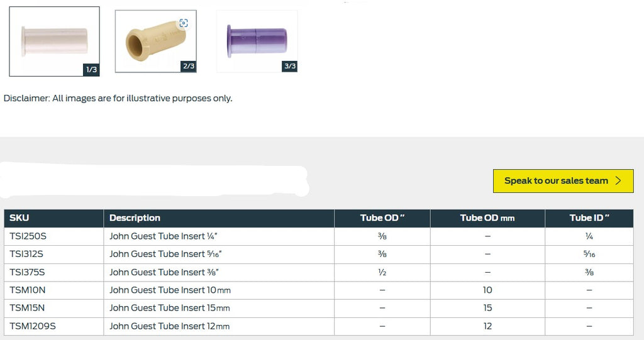Select the TSI312S SKU cell
This screenshot has width=644, height=340.
(x=54, y=254)
